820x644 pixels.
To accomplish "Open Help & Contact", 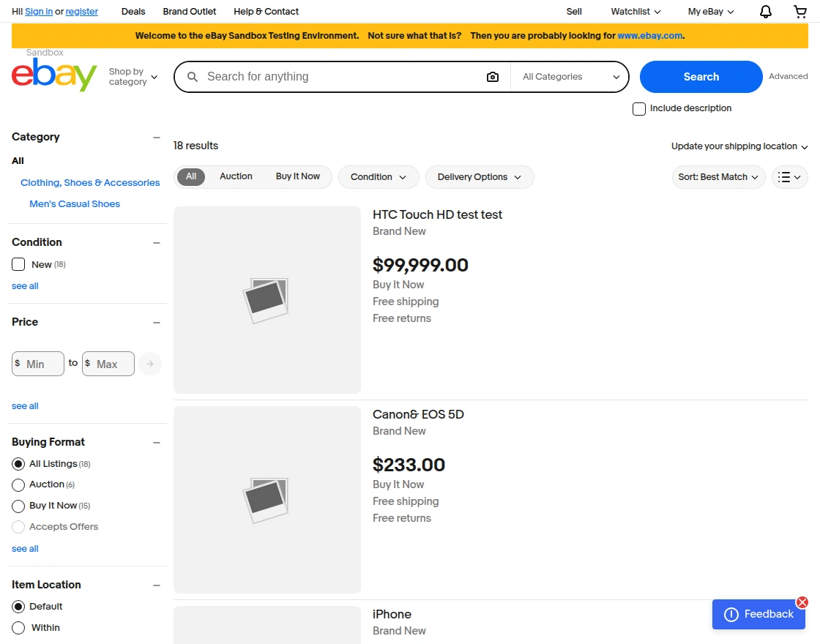I will [x=266, y=12].
